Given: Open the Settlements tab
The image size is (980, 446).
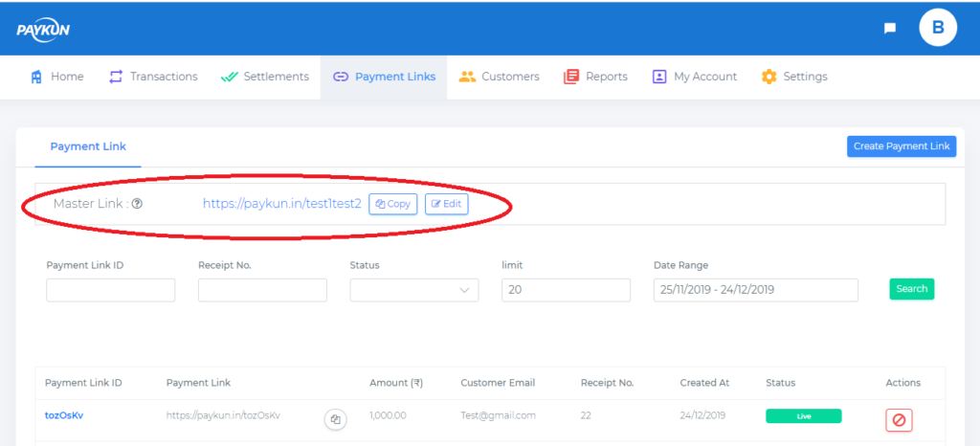Looking at the screenshot, I should pos(265,77).
